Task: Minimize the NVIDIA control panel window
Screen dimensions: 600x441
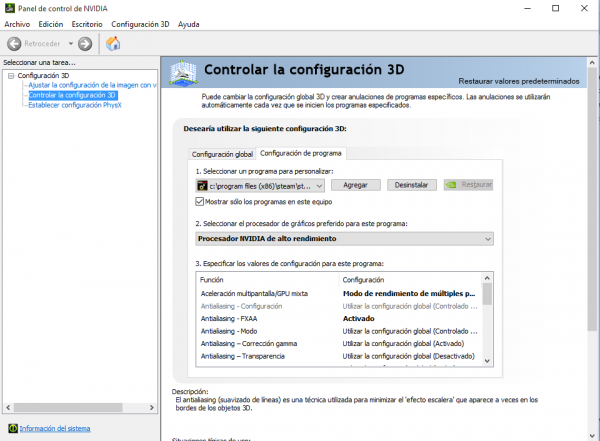Action: [527, 8]
